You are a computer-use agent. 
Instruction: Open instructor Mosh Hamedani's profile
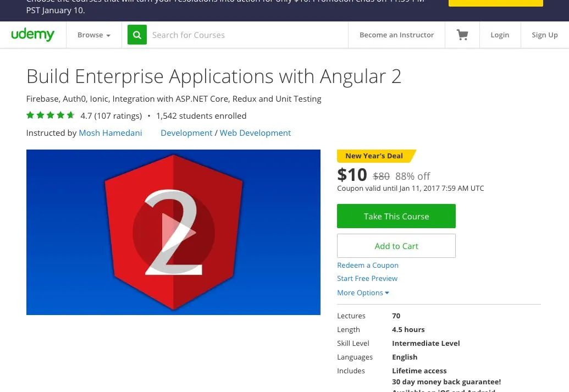click(x=111, y=132)
